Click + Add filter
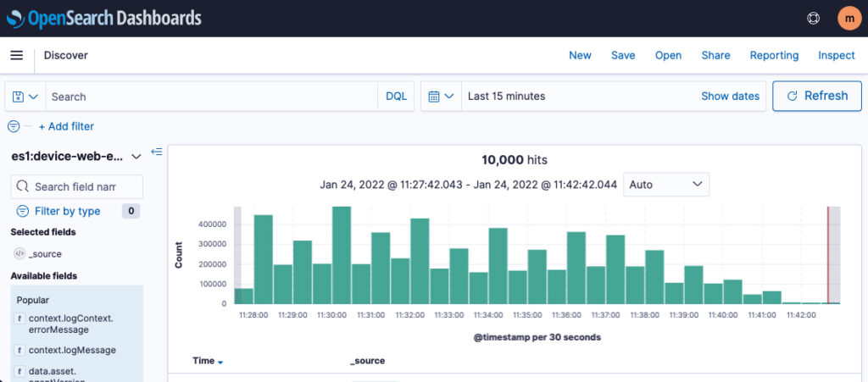This screenshot has width=868, height=382. [x=66, y=126]
